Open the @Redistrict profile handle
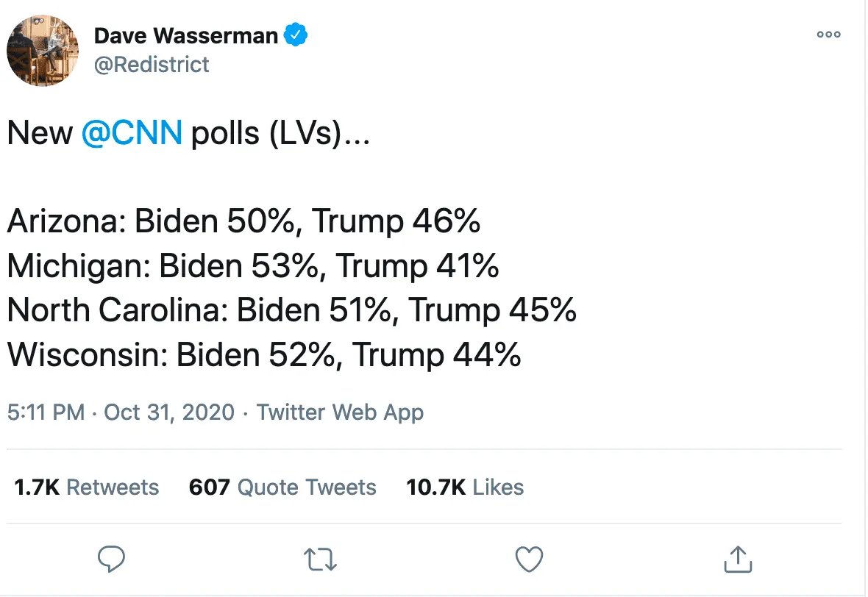 (x=152, y=65)
